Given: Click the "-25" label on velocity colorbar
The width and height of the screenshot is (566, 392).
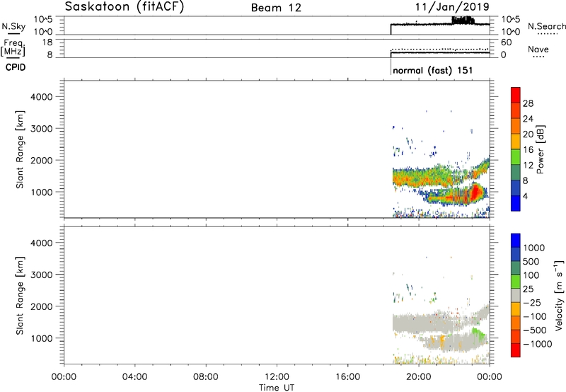Looking at the screenshot, I should (x=532, y=302).
